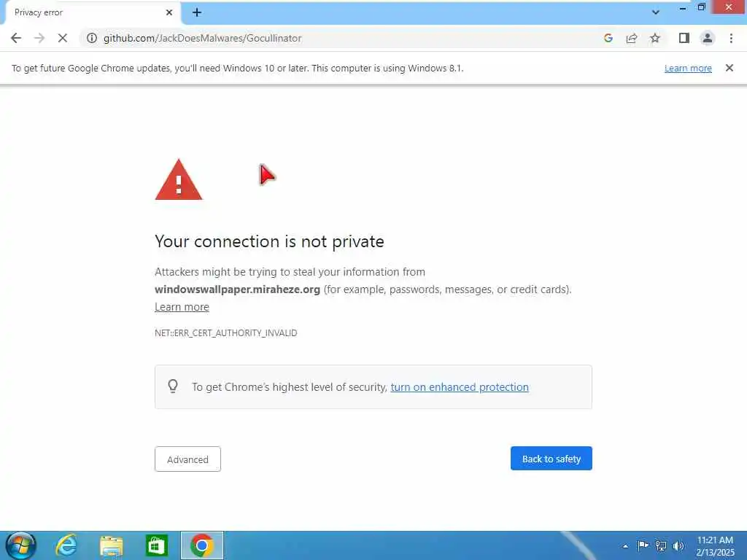Dismiss the Chrome update notification bar
The height and width of the screenshot is (560, 747).
[729, 68]
